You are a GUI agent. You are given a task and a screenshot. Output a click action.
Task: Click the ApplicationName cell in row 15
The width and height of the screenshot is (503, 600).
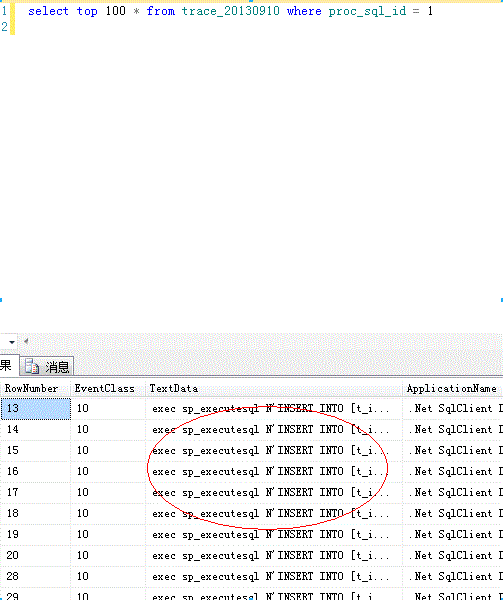coord(453,451)
